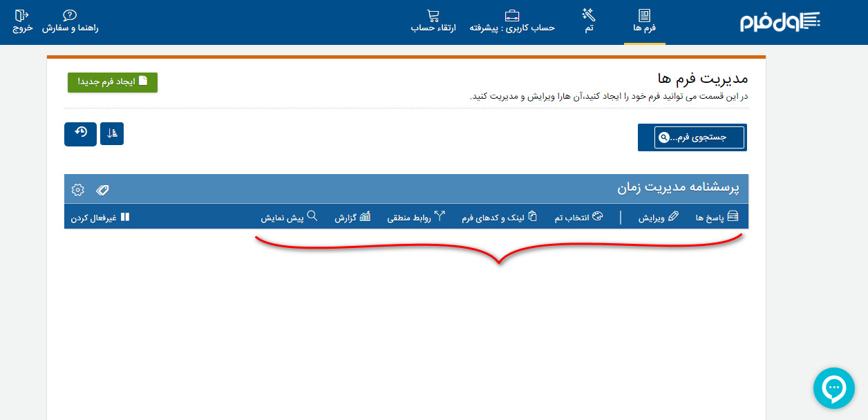This screenshot has width=868, height=420.
Task: Click غیرفعال کردن to deactivate form
Action: (100, 217)
